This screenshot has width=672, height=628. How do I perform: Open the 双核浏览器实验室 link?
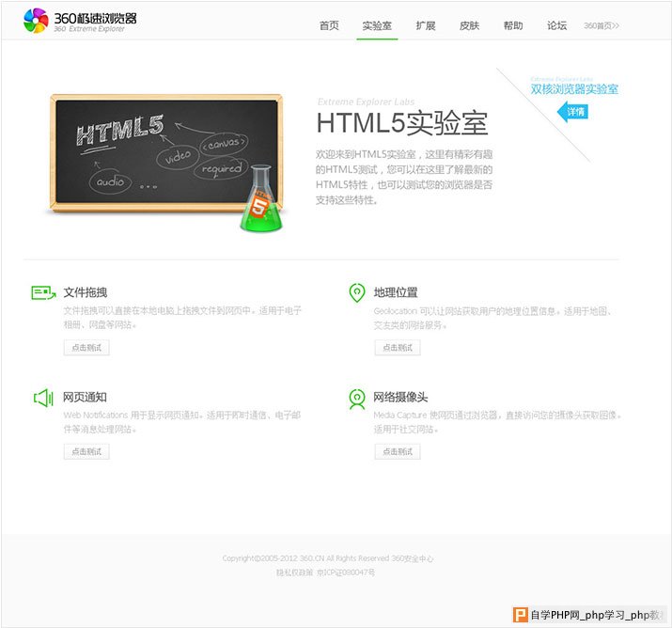click(574, 89)
